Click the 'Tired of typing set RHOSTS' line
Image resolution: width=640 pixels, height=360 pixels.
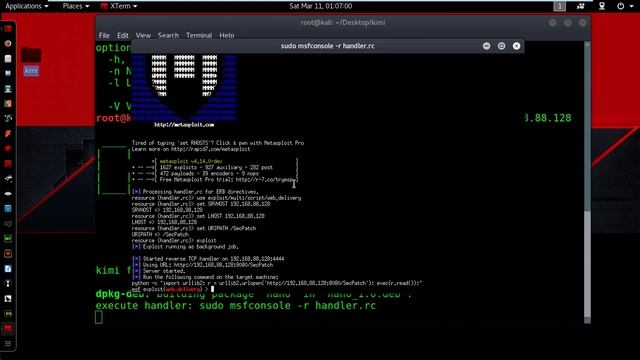218,143
